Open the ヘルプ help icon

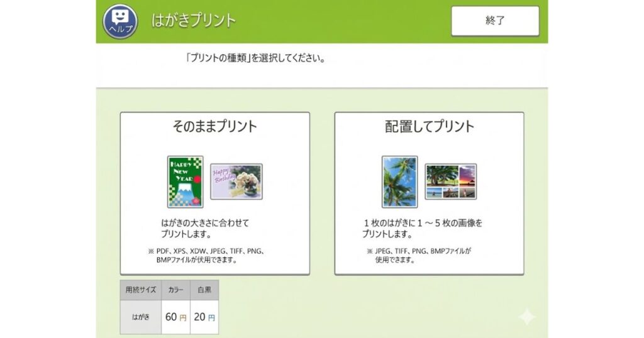pyautogui.click(x=119, y=21)
